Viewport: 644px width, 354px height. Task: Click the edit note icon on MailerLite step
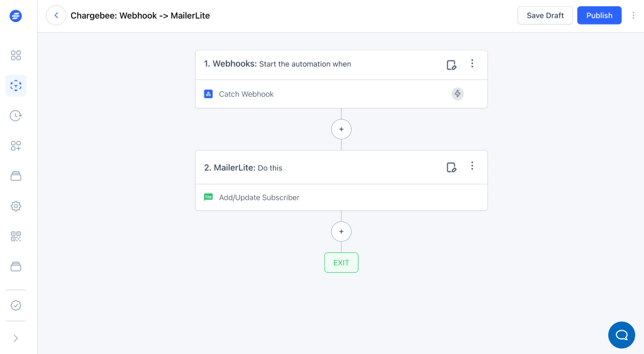tap(451, 167)
